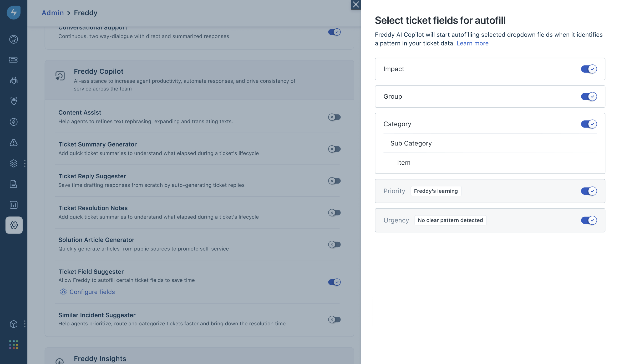619x364 pixels.
Task: Click the Admin gear icon in sidebar
Action: [x=14, y=225]
